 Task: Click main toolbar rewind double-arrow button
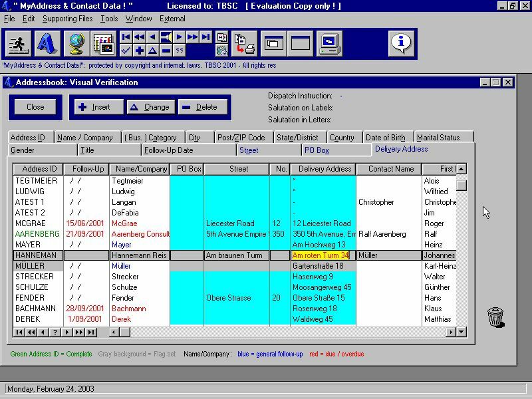[139, 37]
